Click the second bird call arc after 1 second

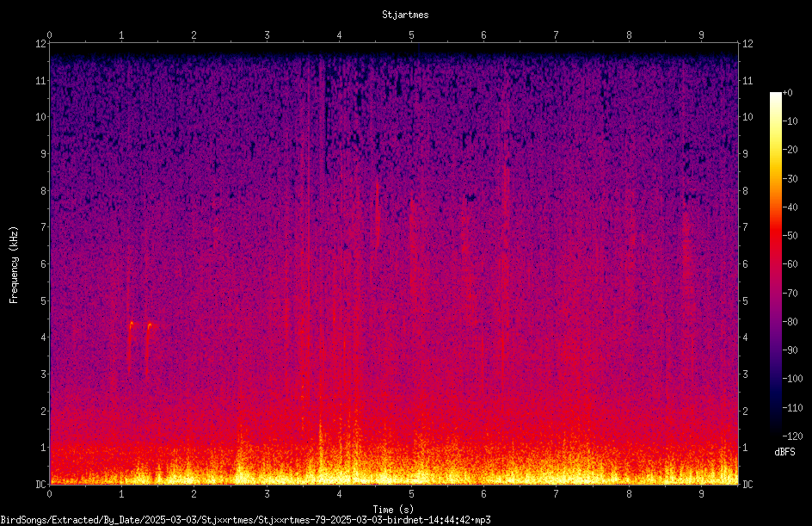[149, 347]
